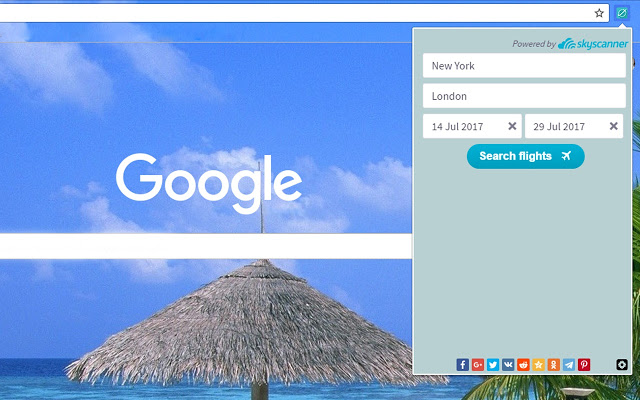This screenshot has width=640, height=400.
Task: Share via the Odnoklassniki icon
Action: [553, 364]
